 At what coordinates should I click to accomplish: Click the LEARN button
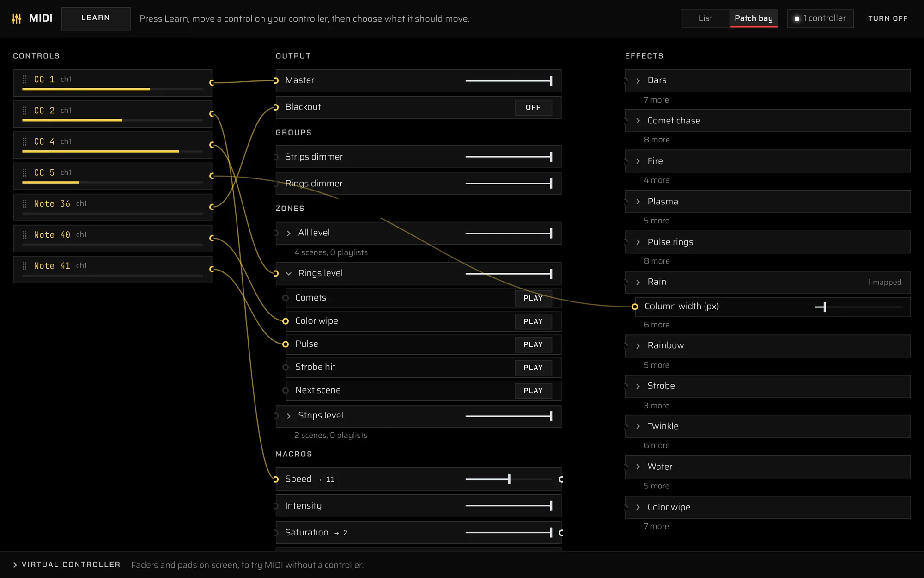pos(96,18)
